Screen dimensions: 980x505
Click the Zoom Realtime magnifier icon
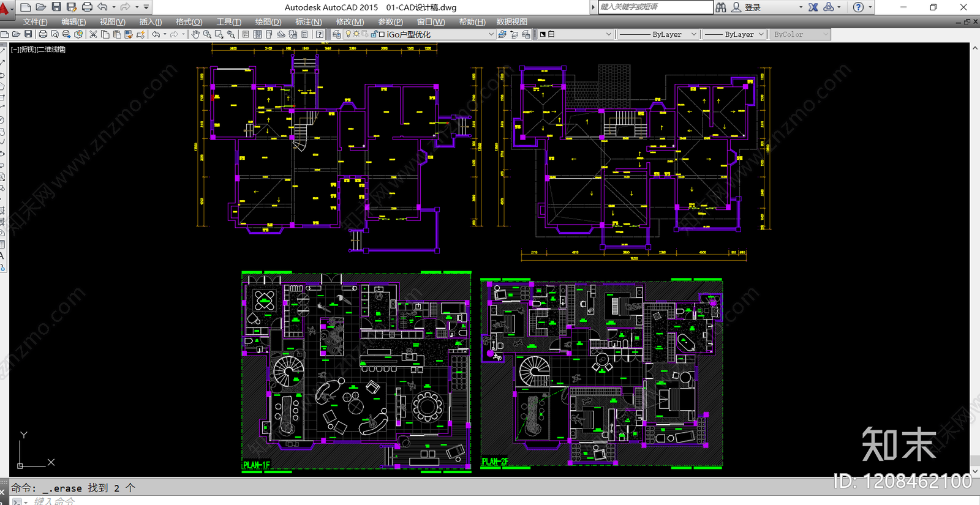207,34
